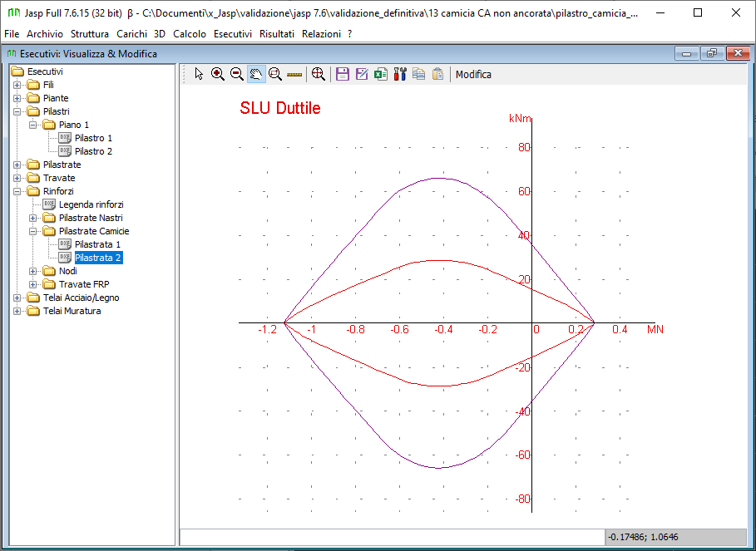Image resolution: width=756 pixels, height=551 pixels.
Task: Select the Esecutivi root folder
Action: (x=45, y=71)
